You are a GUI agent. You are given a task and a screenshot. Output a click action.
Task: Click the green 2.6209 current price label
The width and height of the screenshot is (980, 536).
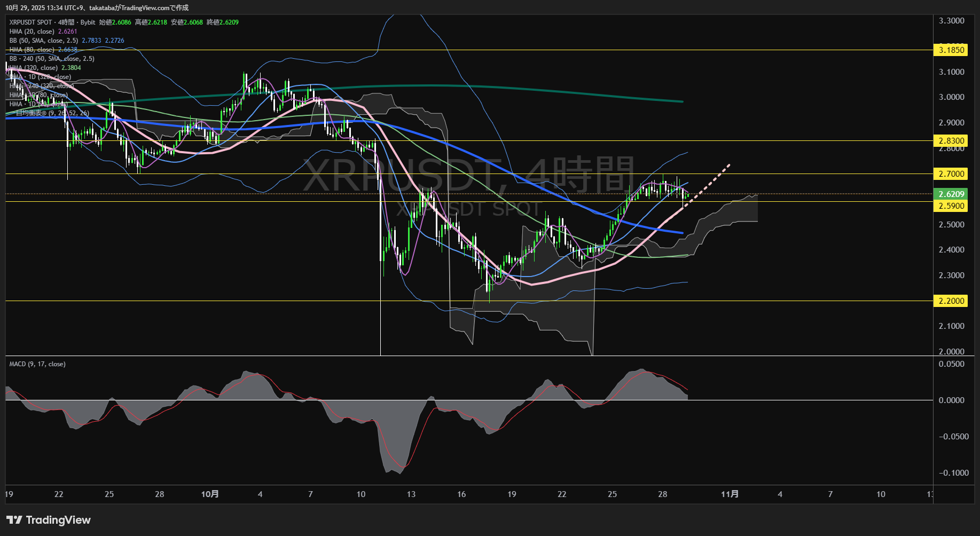(951, 194)
